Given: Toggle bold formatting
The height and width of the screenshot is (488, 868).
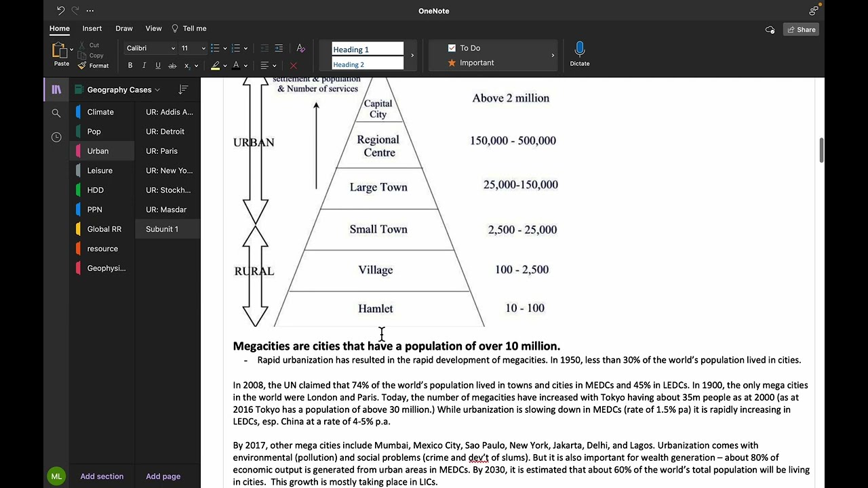Looking at the screenshot, I should 130,66.
